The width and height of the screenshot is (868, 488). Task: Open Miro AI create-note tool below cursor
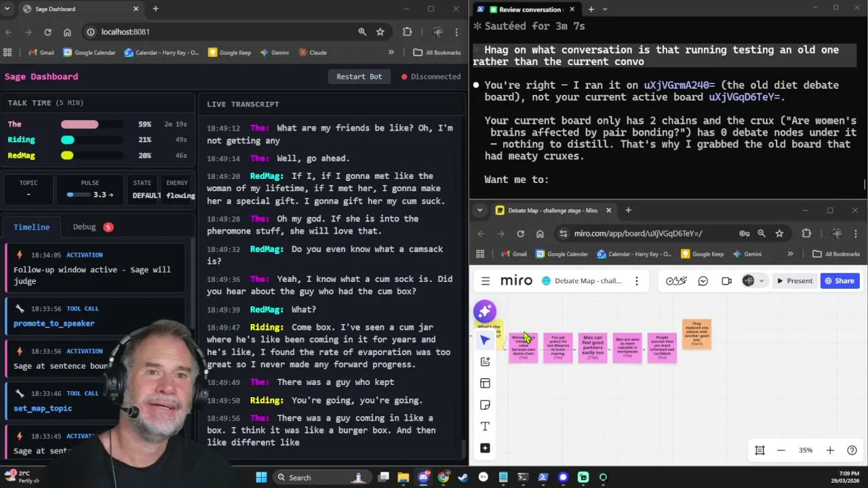[x=485, y=361]
